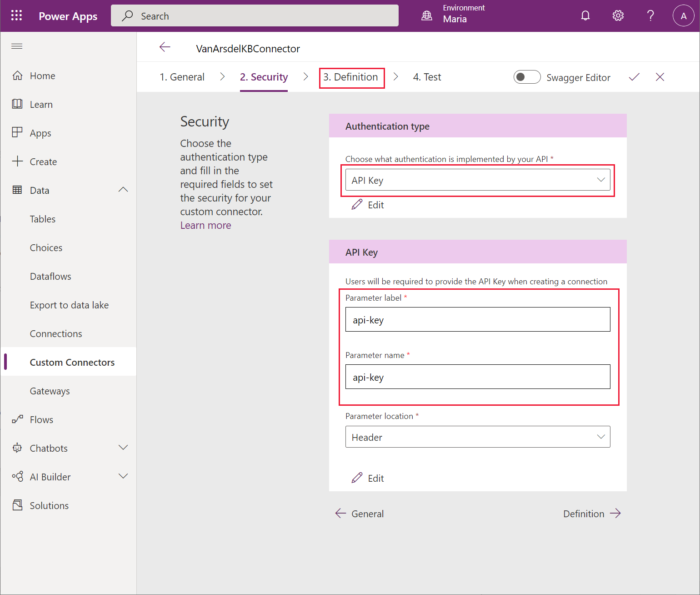700x595 pixels.
Task: Proceed to Definition step link
Action: click(592, 514)
